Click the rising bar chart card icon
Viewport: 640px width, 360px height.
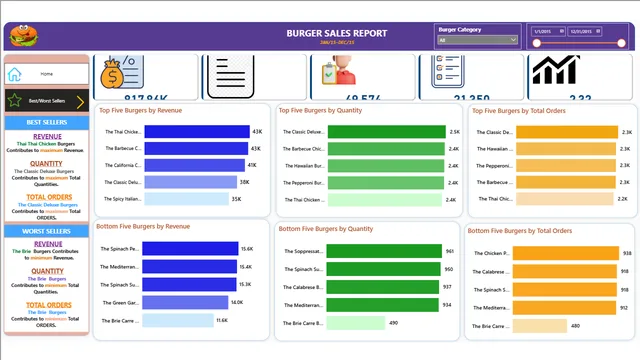(x=556, y=70)
